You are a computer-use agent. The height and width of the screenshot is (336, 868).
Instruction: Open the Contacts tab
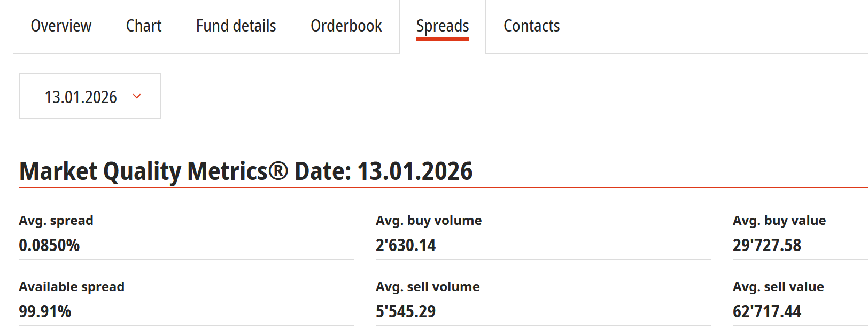531,26
